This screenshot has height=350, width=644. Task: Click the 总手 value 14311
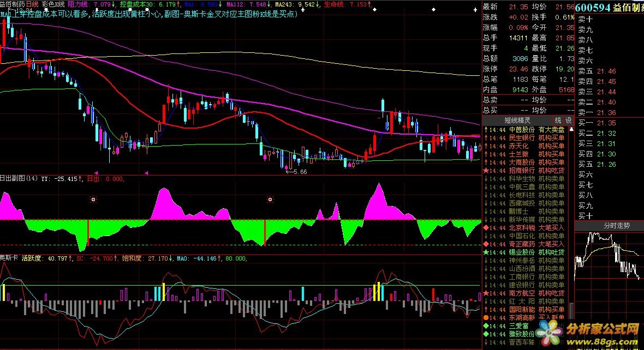pos(518,38)
